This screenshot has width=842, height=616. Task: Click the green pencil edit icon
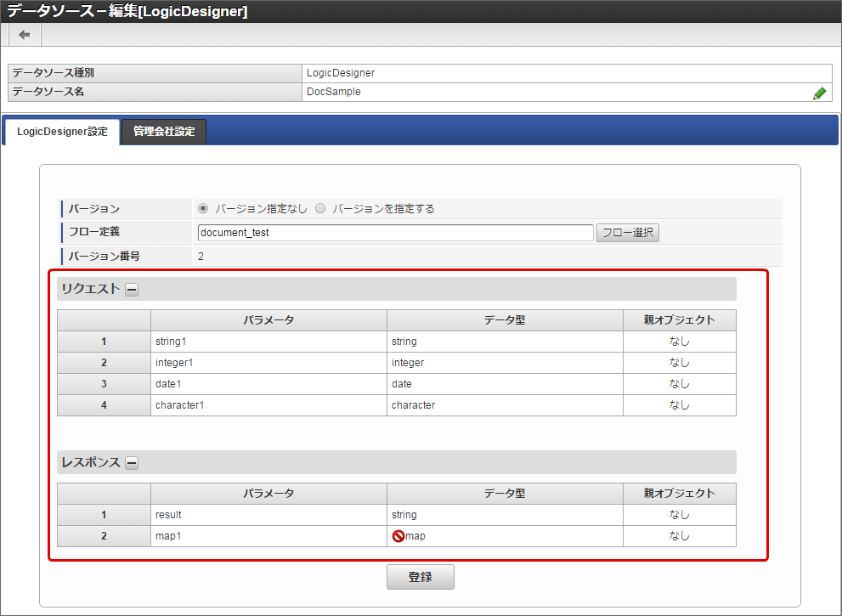pos(819,93)
